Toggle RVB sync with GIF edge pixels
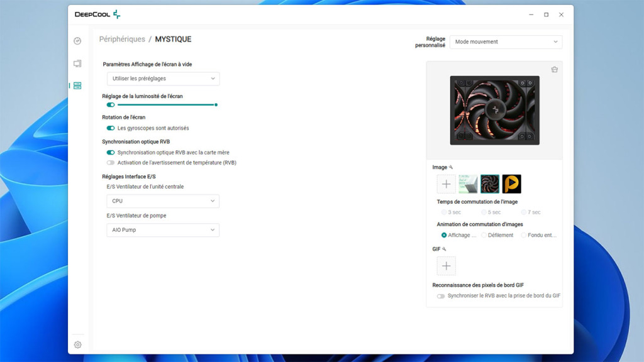Image resolution: width=644 pixels, height=362 pixels. point(441,296)
